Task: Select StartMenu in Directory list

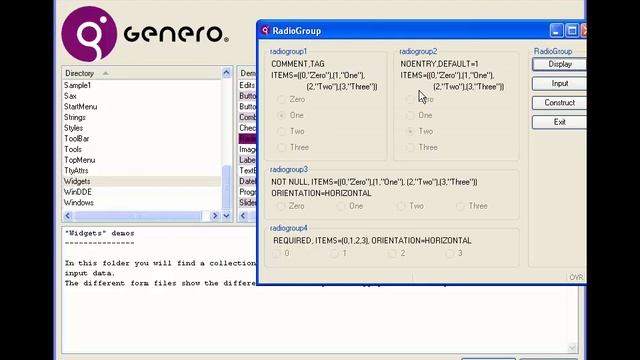Action: point(141,107)
